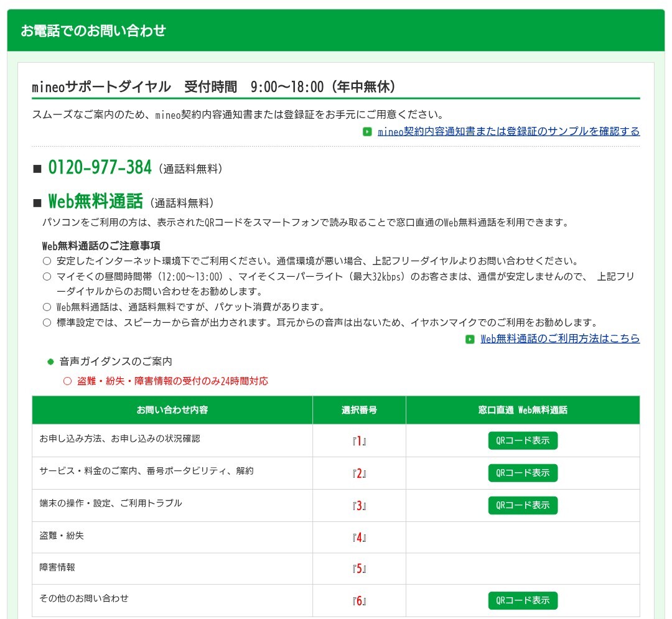Show QR code for 端末の操作・設定 row

tap(523, 506)
